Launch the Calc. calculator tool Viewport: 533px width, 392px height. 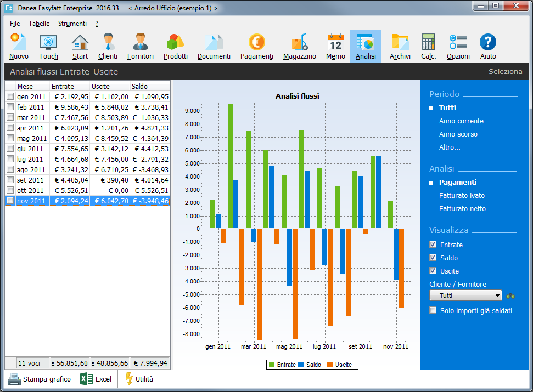(x=428, y=47)
